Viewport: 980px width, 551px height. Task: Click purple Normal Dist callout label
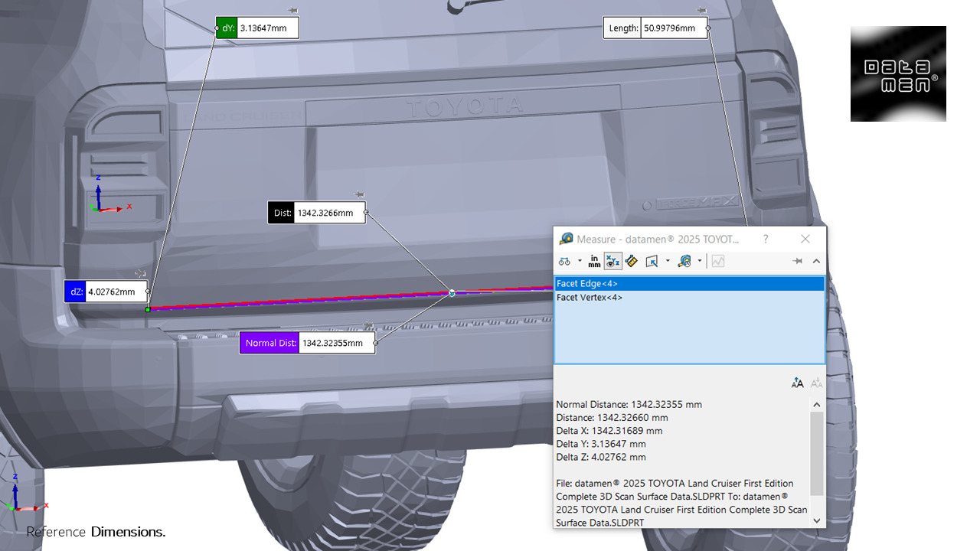(269, 343)
